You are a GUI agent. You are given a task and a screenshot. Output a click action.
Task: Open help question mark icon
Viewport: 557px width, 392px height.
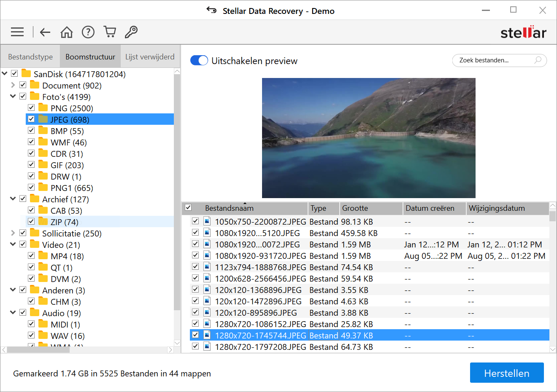point(88,32)
